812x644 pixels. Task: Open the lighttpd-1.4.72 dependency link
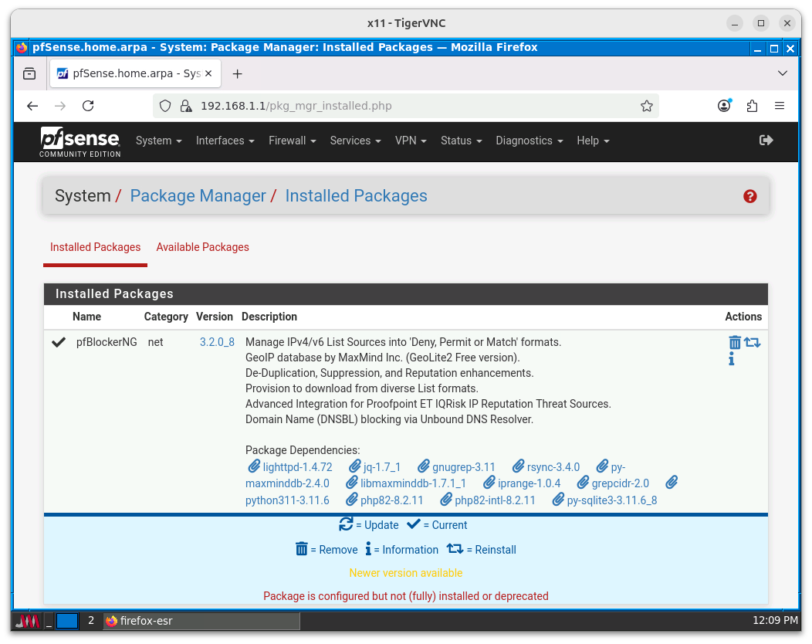[290, 467]
